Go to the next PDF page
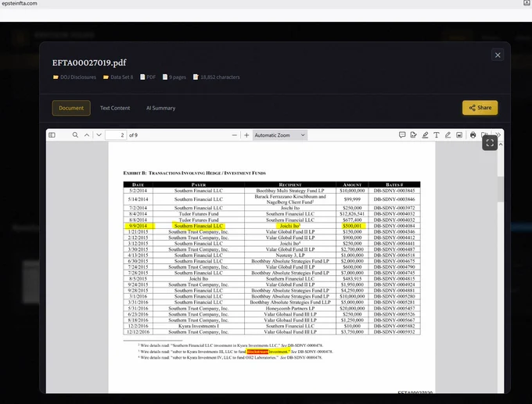This screenshot has width=532, height=404. (x=99, y=135)
